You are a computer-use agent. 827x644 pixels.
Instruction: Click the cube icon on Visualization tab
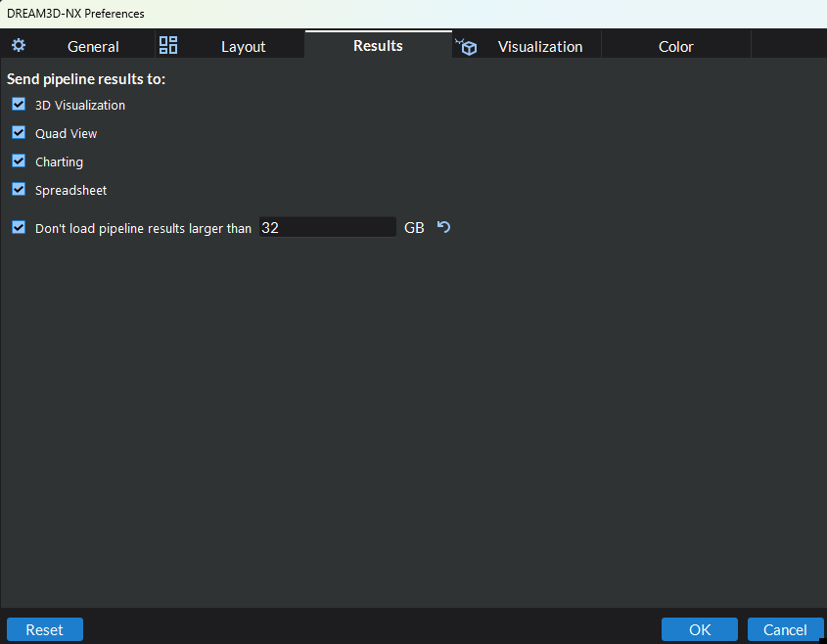(466, 47)
